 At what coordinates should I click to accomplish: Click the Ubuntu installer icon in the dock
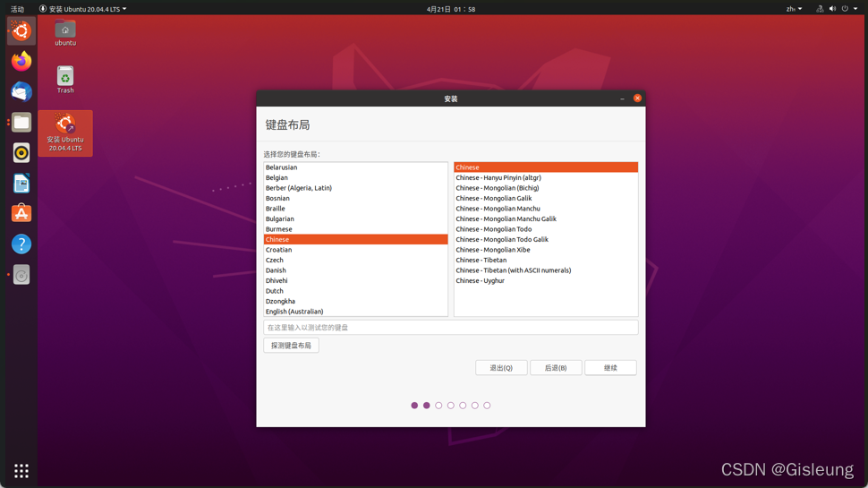click(21, 30)
